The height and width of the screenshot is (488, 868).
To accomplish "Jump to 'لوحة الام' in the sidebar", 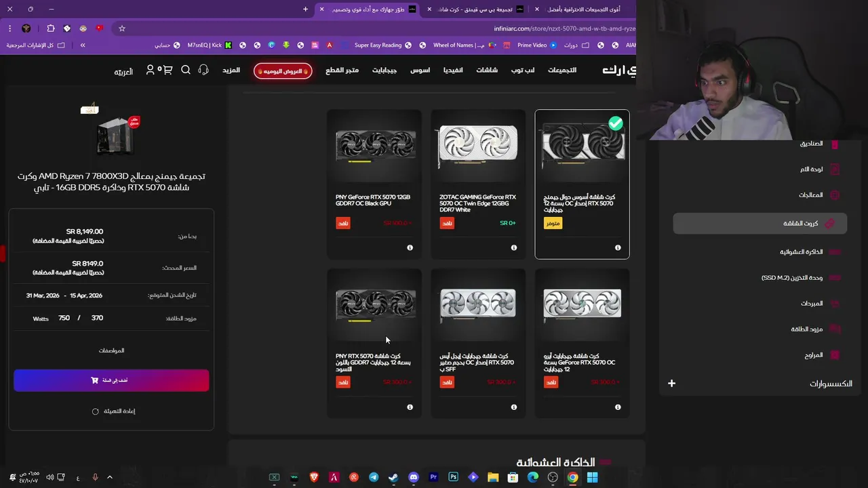I will tap(811, 169).
